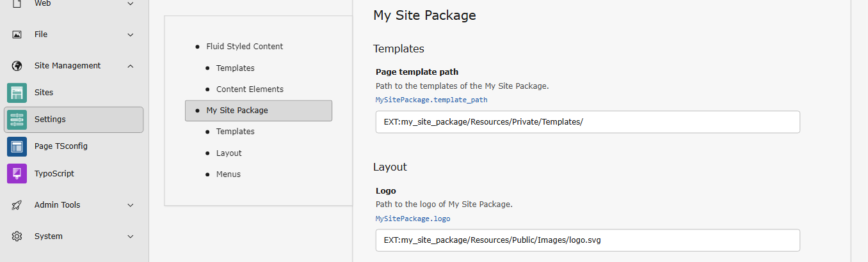Collapse the Site Management group chevron

(131, 66)
